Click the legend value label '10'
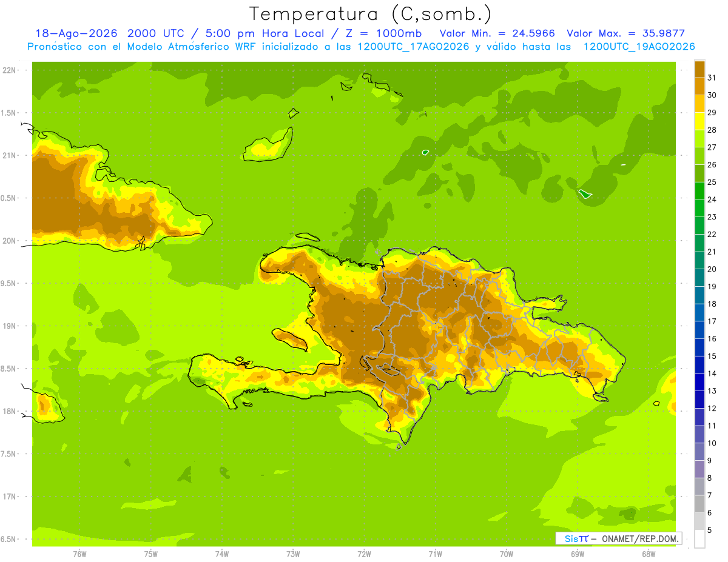 point(712,443)
